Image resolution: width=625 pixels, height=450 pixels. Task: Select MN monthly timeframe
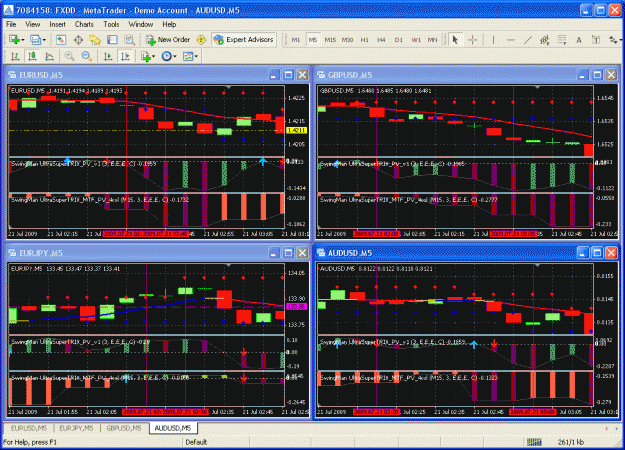[432, 40]
